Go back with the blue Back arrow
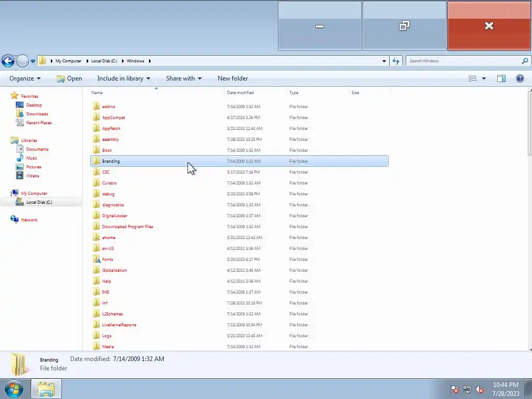This screenshot has width=532, height=399. (8, 61)
